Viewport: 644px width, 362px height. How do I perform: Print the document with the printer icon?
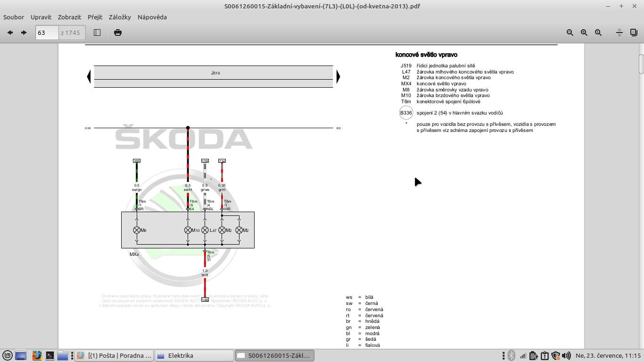pos(118,33)
